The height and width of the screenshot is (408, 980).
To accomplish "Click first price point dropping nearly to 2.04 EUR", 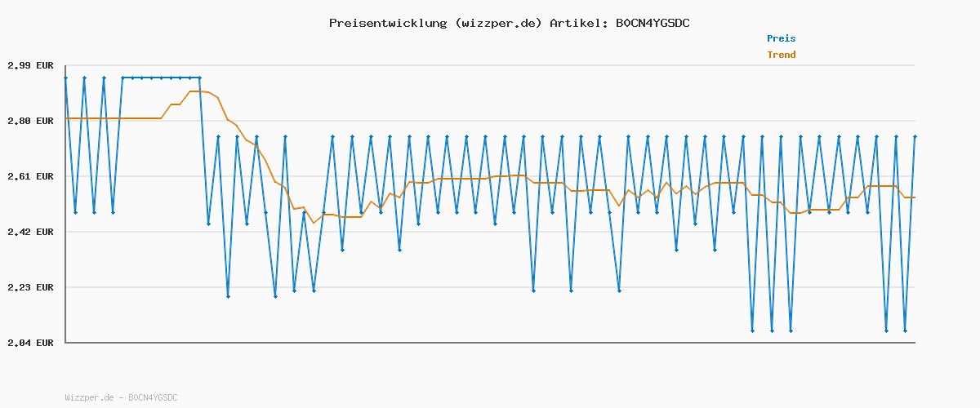I will [x=752, y=330].
